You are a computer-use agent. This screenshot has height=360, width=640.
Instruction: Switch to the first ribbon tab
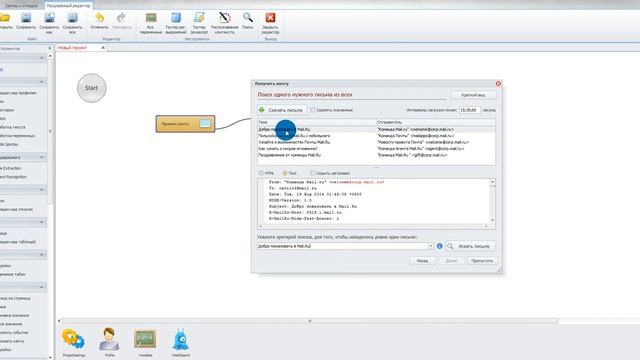tap(21, 6)
